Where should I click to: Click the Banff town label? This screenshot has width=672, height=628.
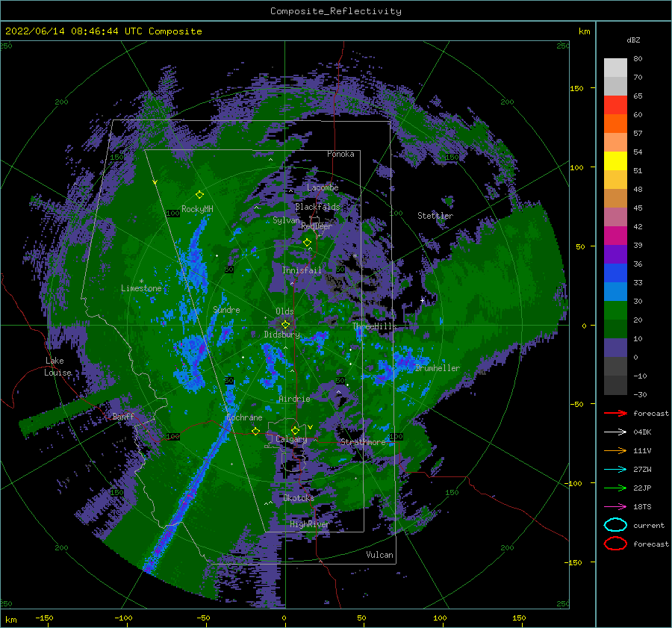(x=123, y=416)
